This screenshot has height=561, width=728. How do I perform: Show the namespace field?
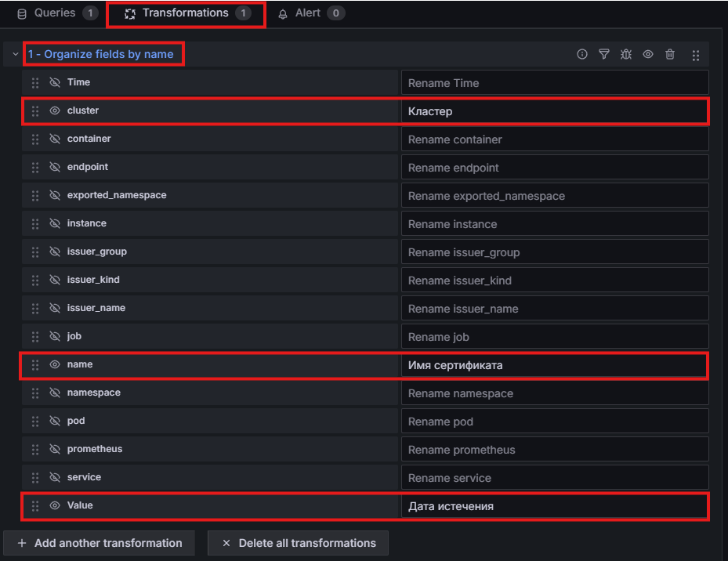coord(55,393)
